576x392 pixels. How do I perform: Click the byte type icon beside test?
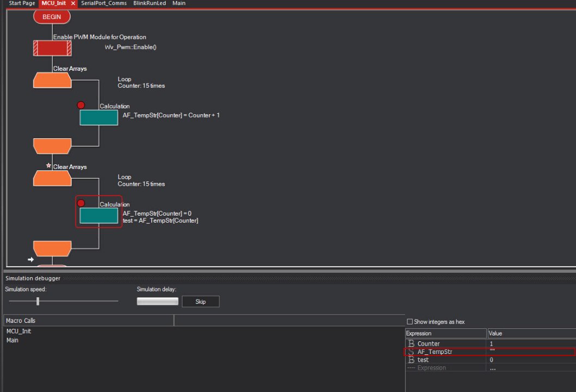[x=411, y=360]
